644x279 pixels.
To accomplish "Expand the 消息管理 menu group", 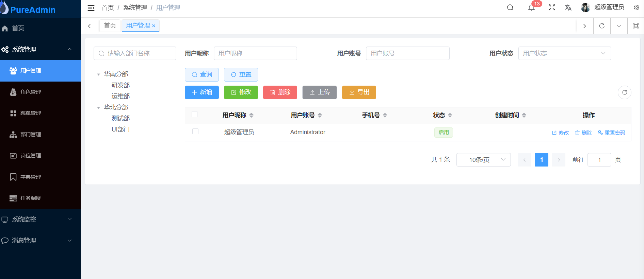I will (x=40, y=240).
